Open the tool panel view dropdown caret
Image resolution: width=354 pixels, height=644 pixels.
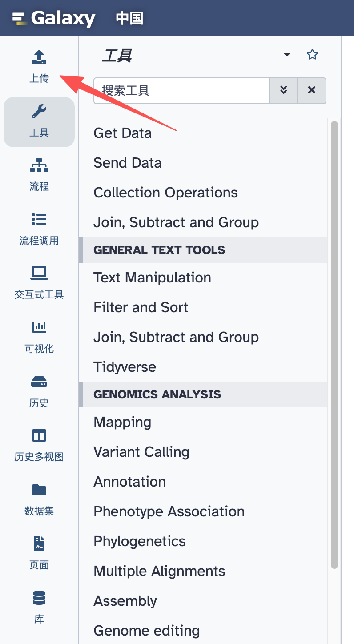tap(287, 55)
